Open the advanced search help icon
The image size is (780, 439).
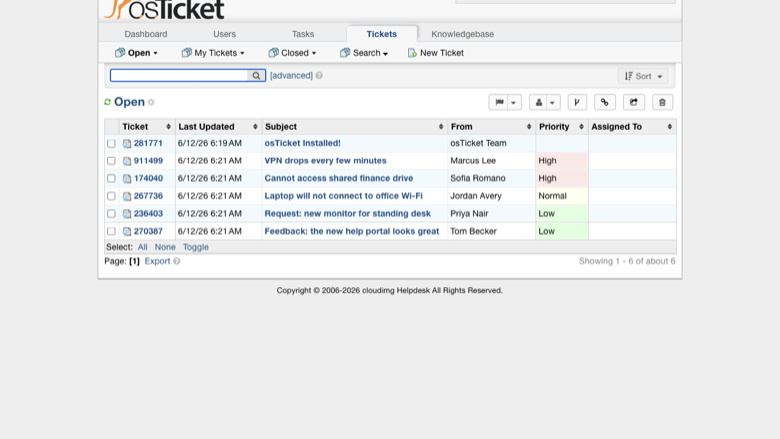click(x=319, y=76)
